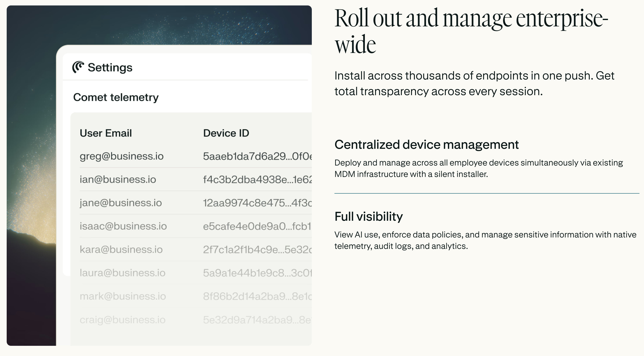Click the mark@business.io row
The width and height of the screenshot is (644, 356).
coord(123,296)
